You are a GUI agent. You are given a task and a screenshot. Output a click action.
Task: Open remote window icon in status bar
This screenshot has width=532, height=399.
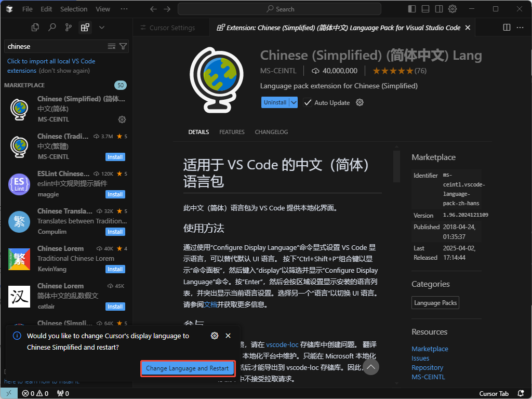(x=9, y=394)
